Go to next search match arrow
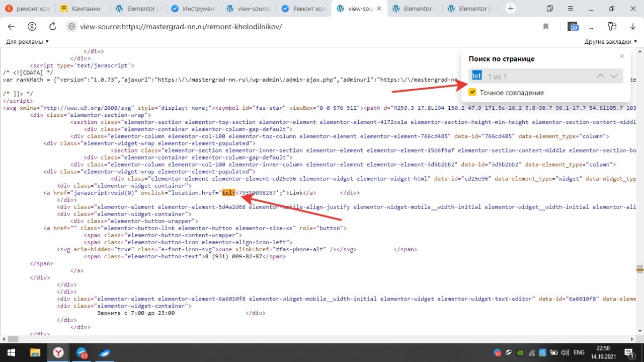 tap(614, 76)
